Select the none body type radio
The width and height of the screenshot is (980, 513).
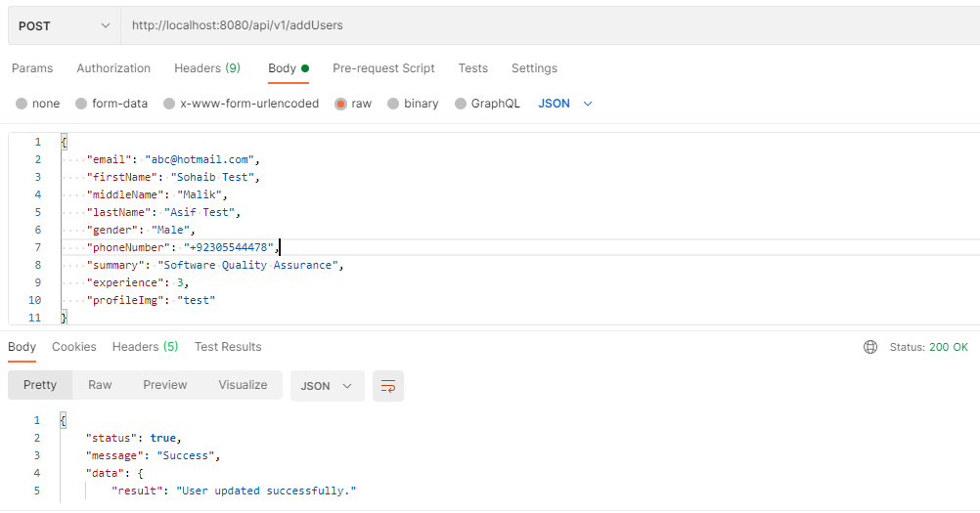click(22, 104)
